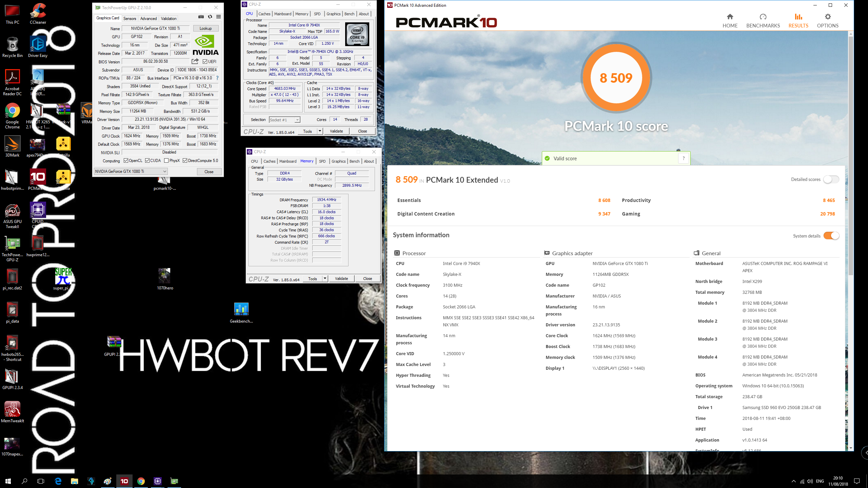The image size is (868, 488).
Task: Click the Valid score question mark button
Action: click(x=684, y=158)
